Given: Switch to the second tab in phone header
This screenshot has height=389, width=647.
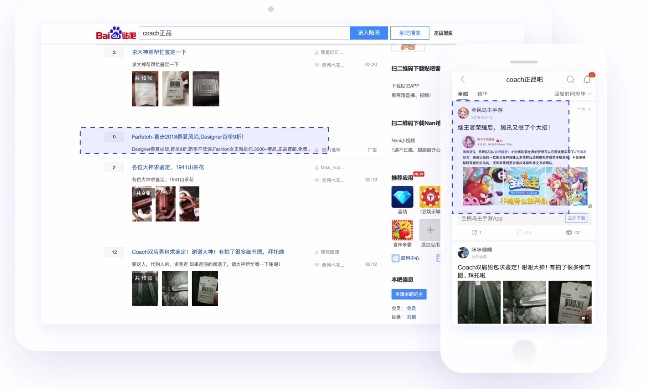Looking at the screenshot, I should tap(482, 94).
